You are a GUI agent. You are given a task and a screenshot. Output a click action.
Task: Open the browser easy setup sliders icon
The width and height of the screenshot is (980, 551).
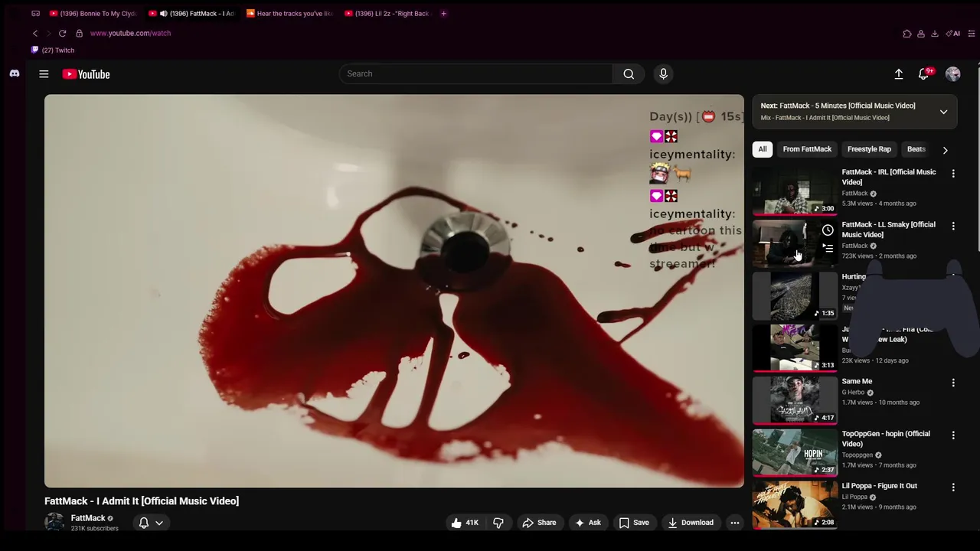coord(972,34)
